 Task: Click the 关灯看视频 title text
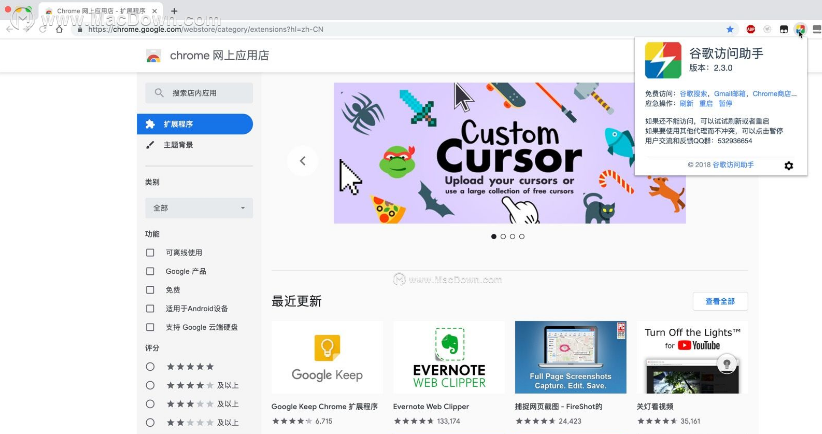(x=655, y=407)
